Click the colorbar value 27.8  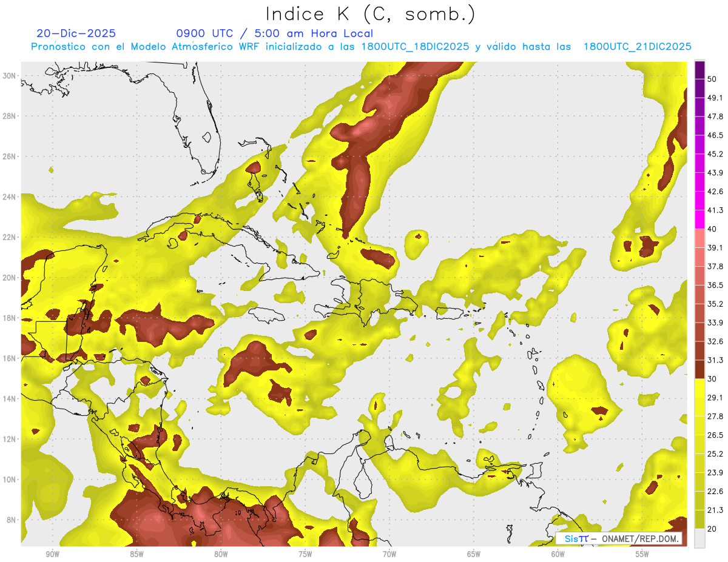(x=715, y=416)
